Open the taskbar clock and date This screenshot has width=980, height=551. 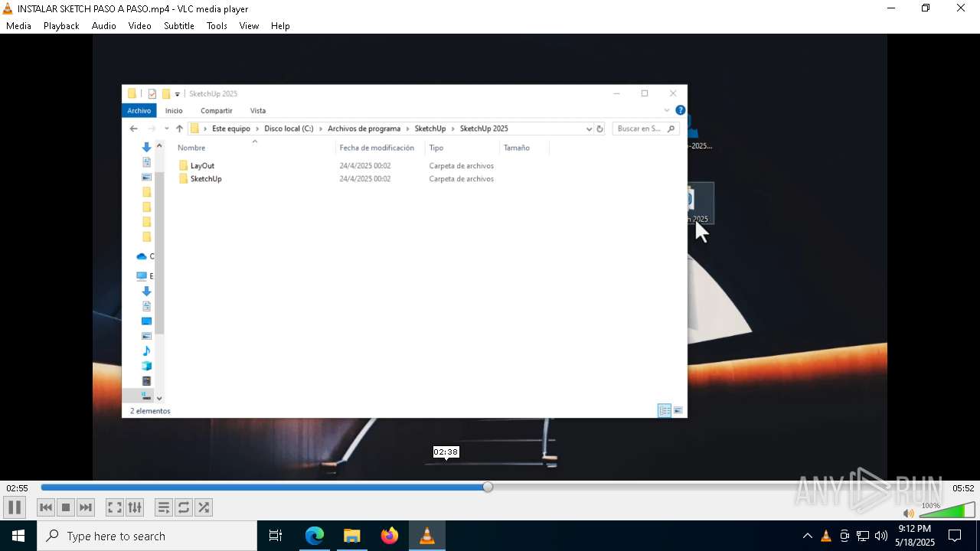coord(915,536)
